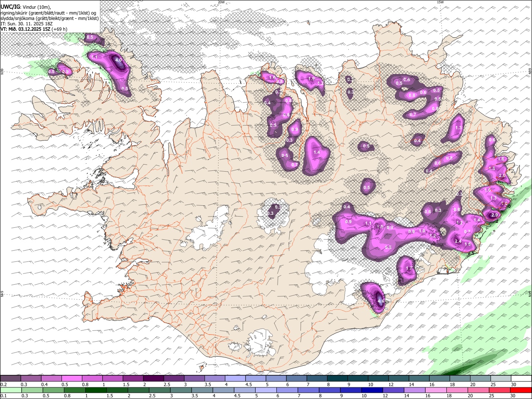Click the 'UWC/IG: Vindur (10m)' title text
The width and height of the screenshot is (532, 399).
(25, 7)
